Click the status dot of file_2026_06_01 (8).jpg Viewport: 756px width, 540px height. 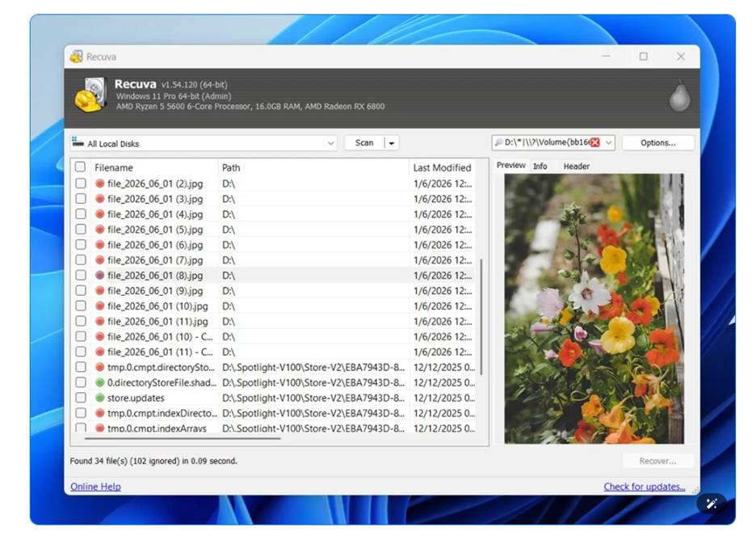coord(100,276)
